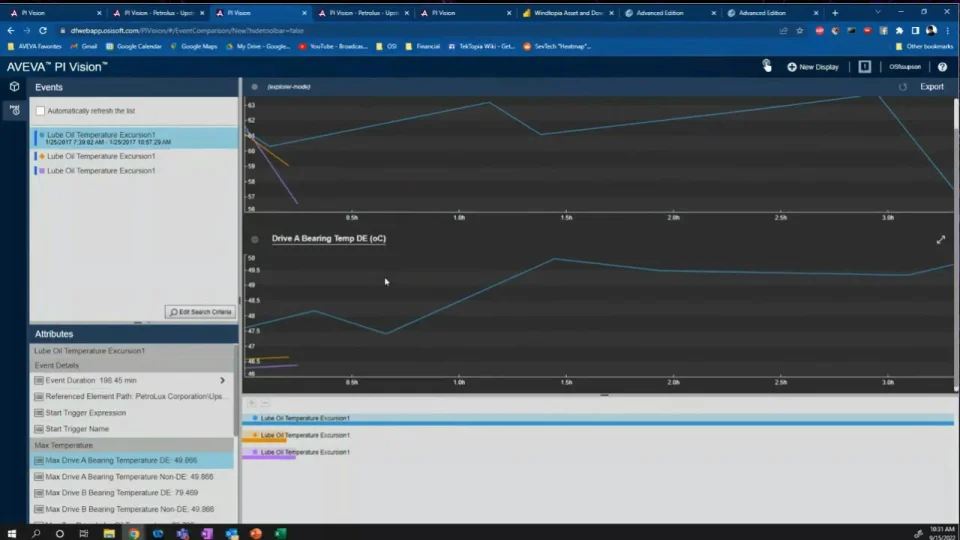This screenshot has width=960, height=540.
Task: Open TekTopia Wiki bookmark
Action: point(481,46)
